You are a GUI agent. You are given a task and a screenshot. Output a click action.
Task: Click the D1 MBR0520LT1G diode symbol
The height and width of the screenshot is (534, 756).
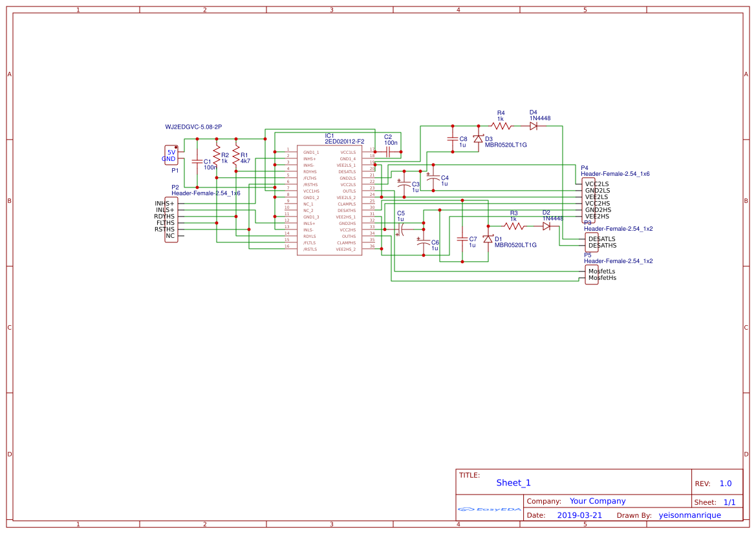pos(488,239)
